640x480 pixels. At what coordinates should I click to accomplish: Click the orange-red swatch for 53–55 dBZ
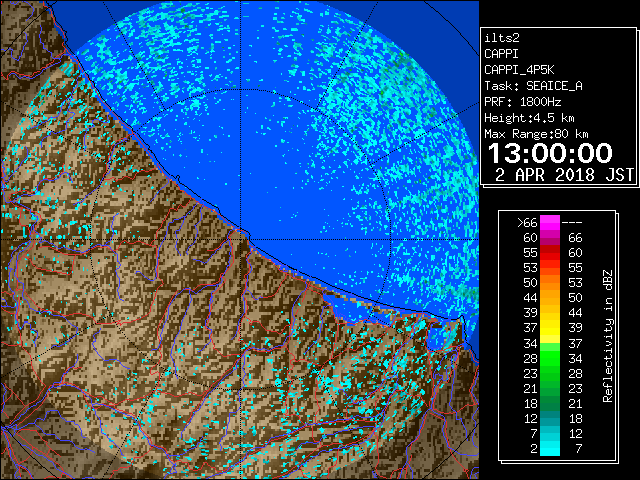tap(550, 268)
